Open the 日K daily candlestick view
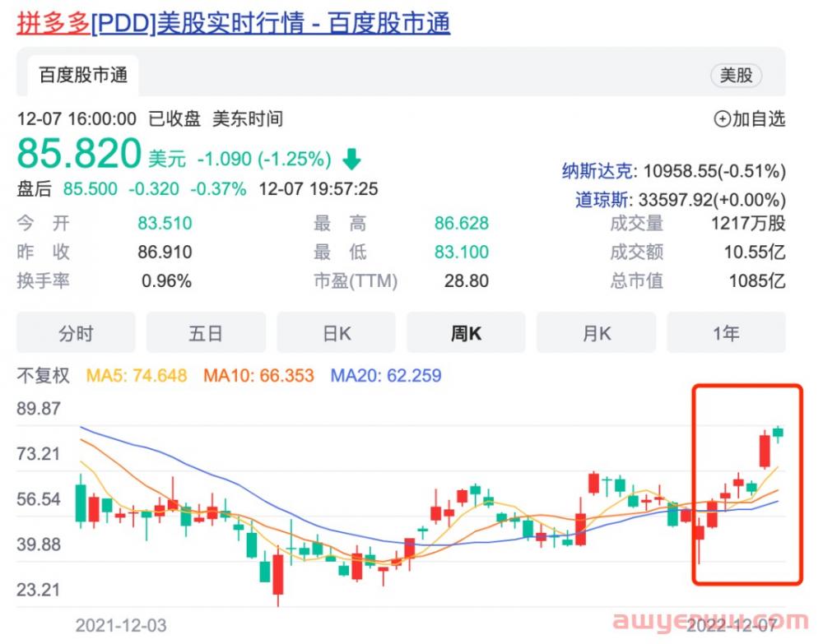The width and height of the screenshot is (823, 644). pos(336,333)
